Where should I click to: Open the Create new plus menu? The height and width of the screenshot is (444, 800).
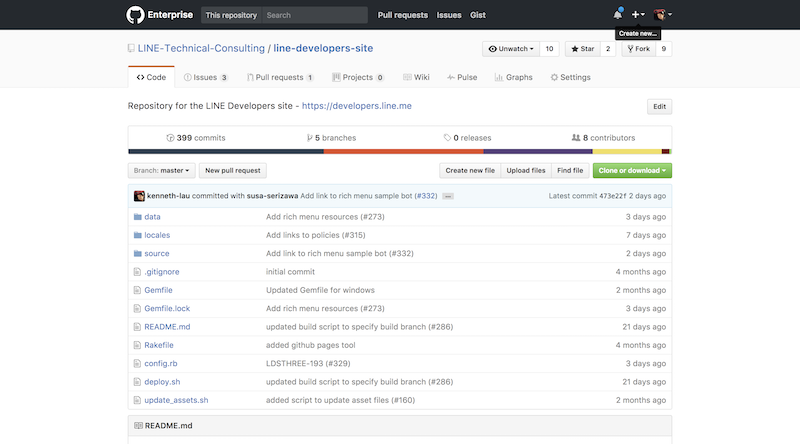pyautogui.click(x=638, y=15)
